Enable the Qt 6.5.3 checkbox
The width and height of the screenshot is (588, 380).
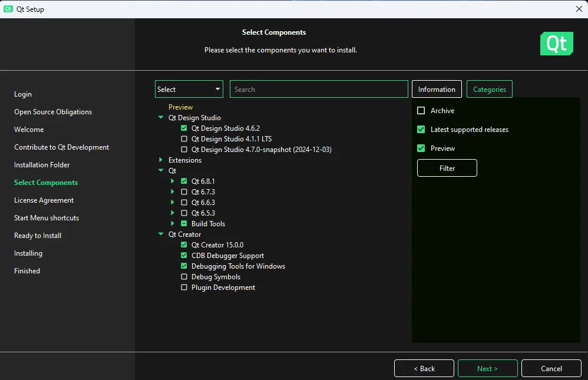184,213
